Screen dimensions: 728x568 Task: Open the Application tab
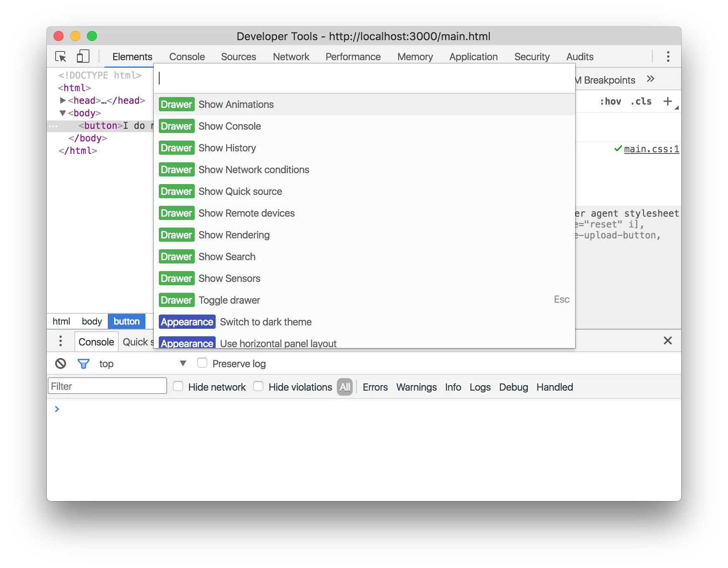[473, 56]
